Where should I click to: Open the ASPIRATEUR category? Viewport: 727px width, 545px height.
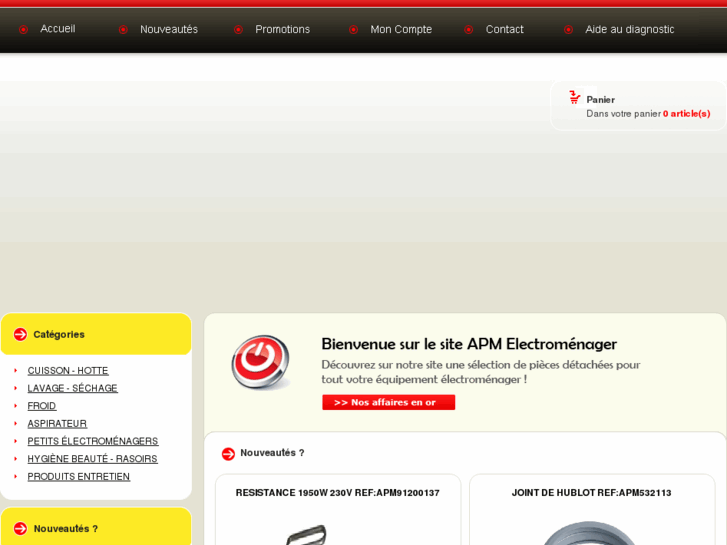click(x=57, y=423)
